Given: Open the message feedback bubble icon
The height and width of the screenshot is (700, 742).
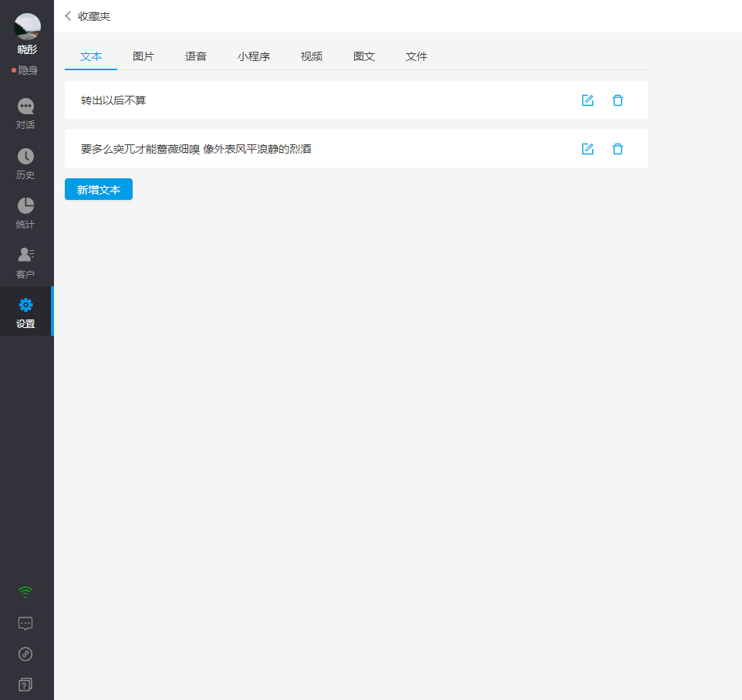Looking at the screenshot, I should (25, 624).
